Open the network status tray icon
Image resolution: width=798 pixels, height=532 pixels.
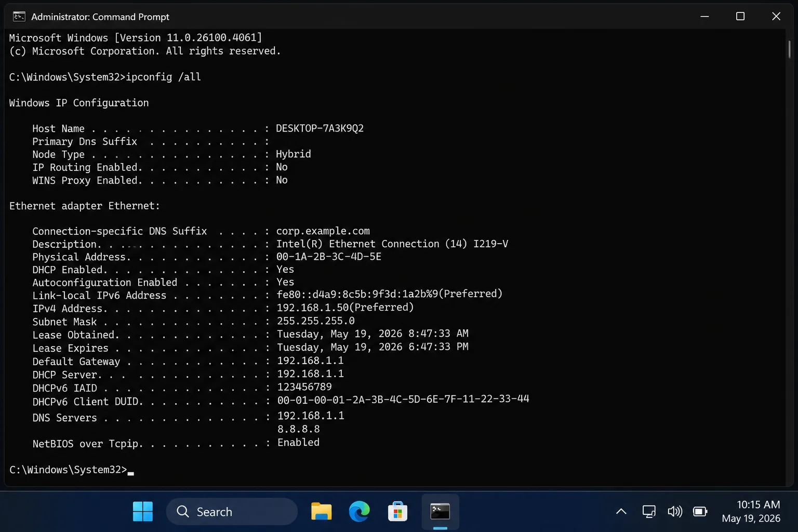pos(649,512)
